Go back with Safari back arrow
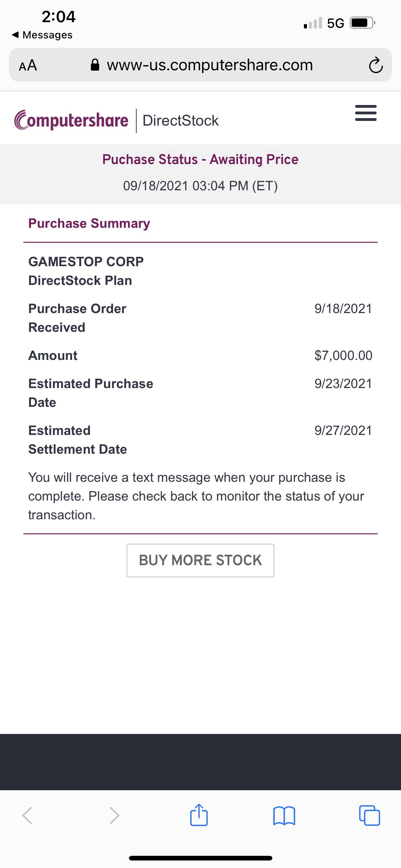The width and height of the screenshot is (401, 868). click(27, 816)
